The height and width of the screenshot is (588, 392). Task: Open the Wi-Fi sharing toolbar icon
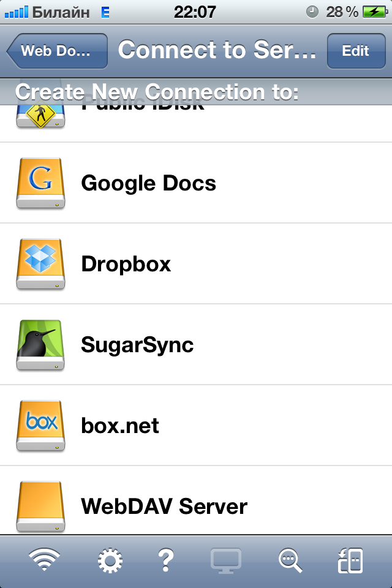click(44, 559)
